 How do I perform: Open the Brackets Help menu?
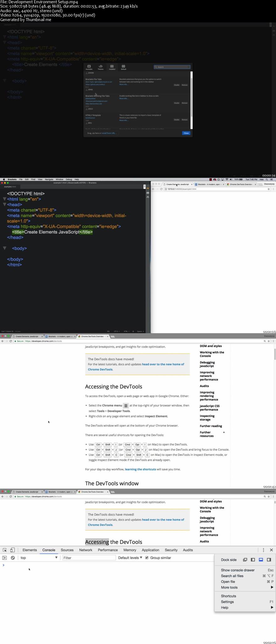pyautogui.click(x=77, y=179)
